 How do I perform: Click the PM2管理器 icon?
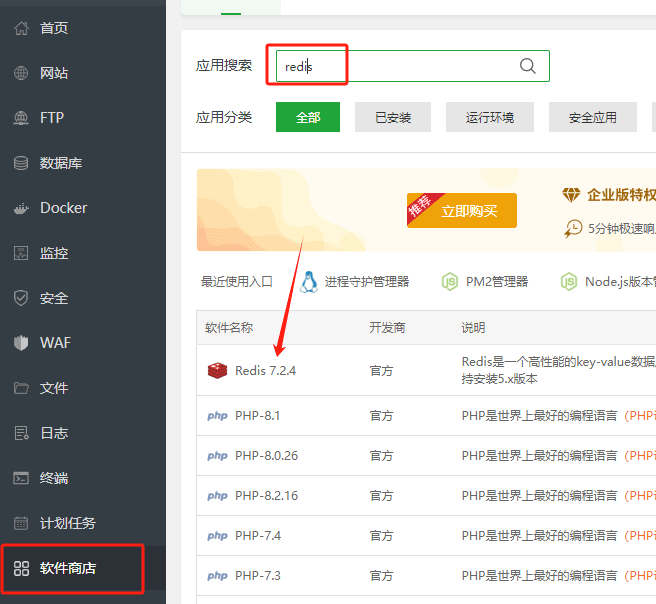point(450,282)
